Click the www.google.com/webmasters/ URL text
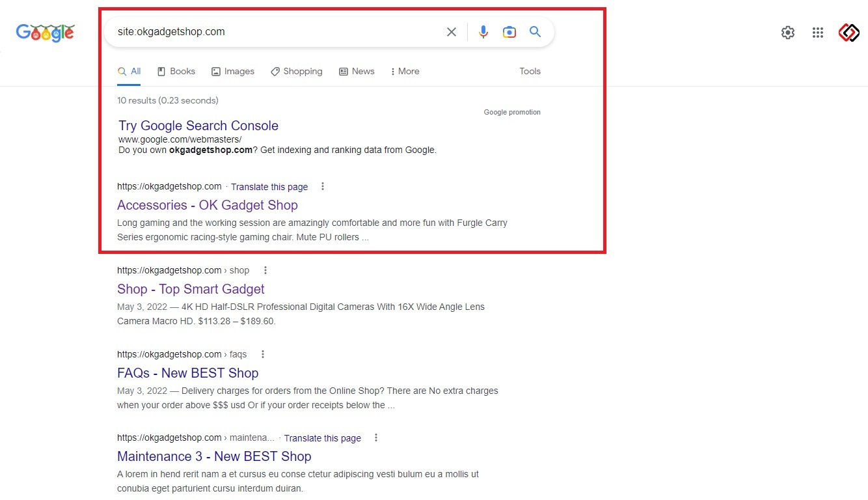 click(180, 140)
